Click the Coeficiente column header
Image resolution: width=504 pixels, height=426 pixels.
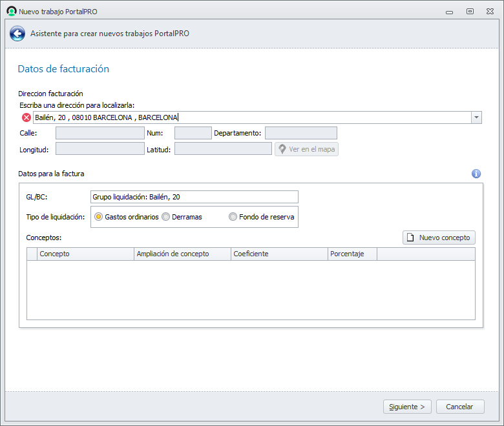279,254
